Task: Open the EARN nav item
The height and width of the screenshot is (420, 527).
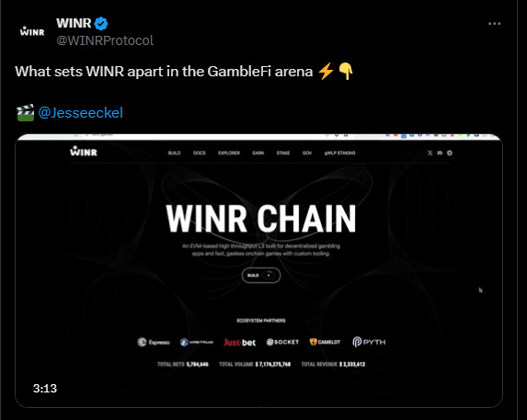Action: [x=258, y=153]
